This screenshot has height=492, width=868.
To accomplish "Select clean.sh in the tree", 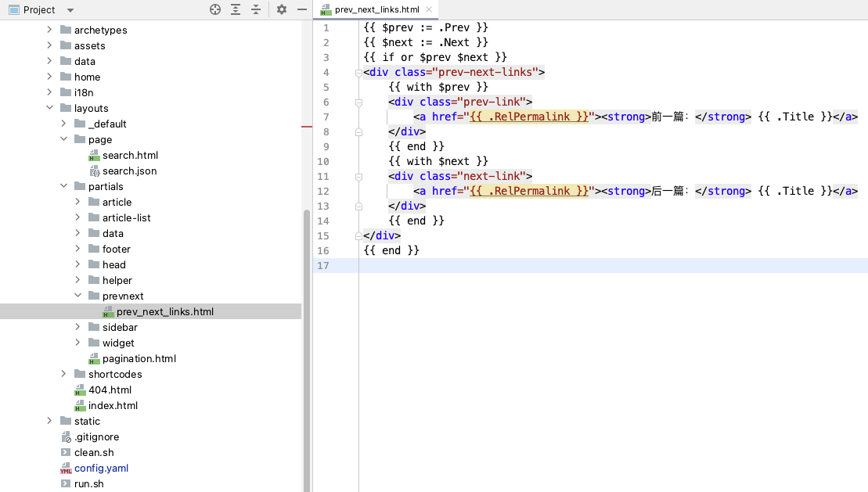I will click(94, 453).
